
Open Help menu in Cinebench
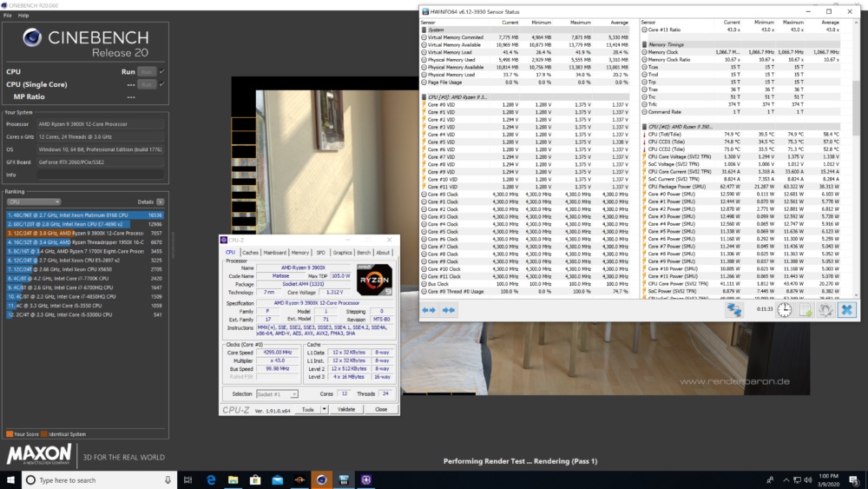tap(23, 16)
